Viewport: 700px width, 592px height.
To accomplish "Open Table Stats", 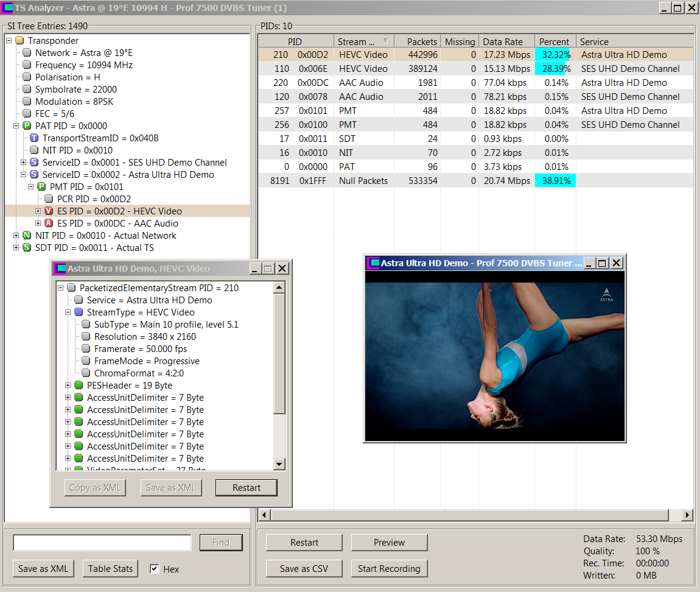I will 110,569.
